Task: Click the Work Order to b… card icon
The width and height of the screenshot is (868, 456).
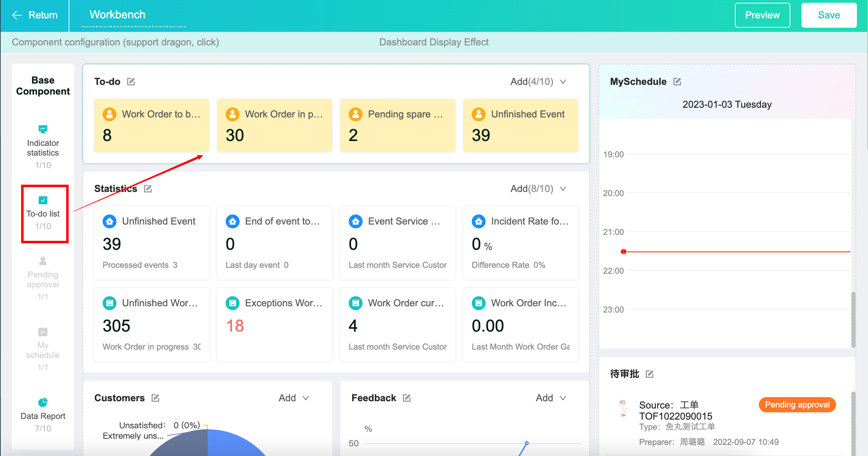Action: [x=110, y=114]
